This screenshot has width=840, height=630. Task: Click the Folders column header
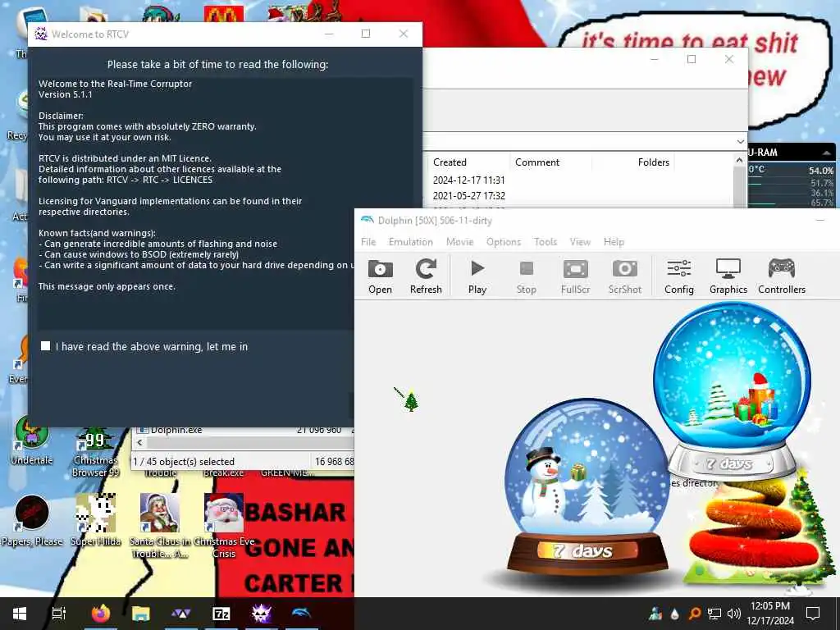[632, 162]
